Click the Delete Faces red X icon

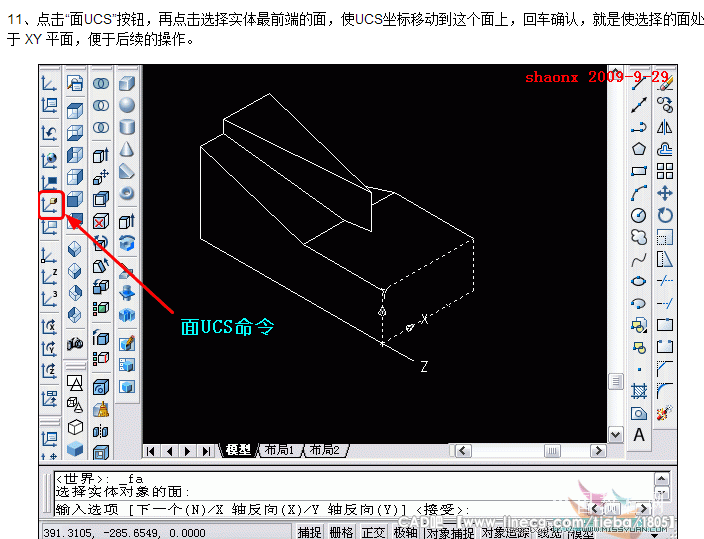101,221
